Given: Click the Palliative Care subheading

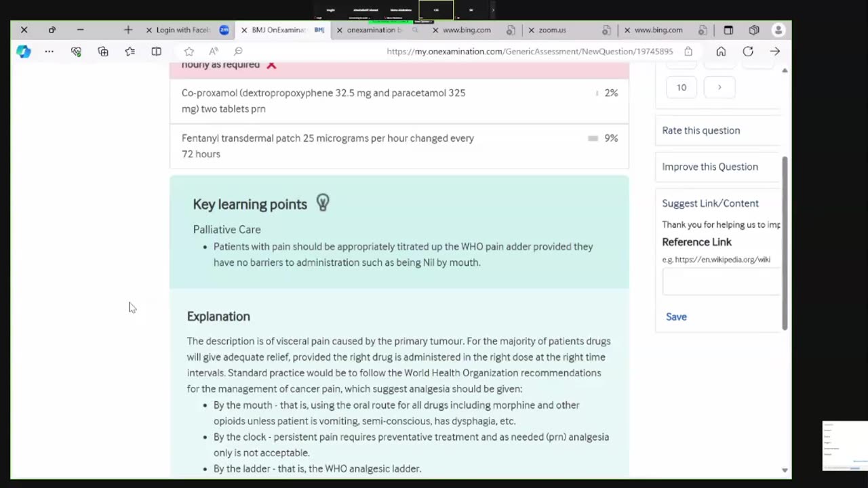Looking at the screenshot, I should point(226,230).
